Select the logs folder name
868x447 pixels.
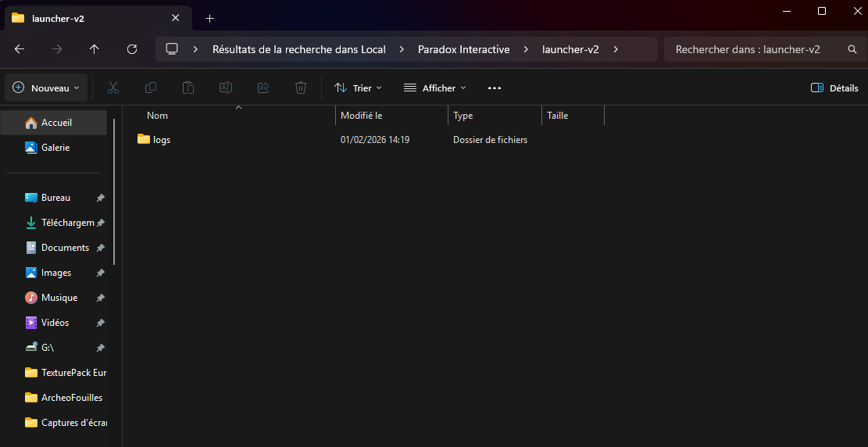pyautogui.click(x=162, y=140)
